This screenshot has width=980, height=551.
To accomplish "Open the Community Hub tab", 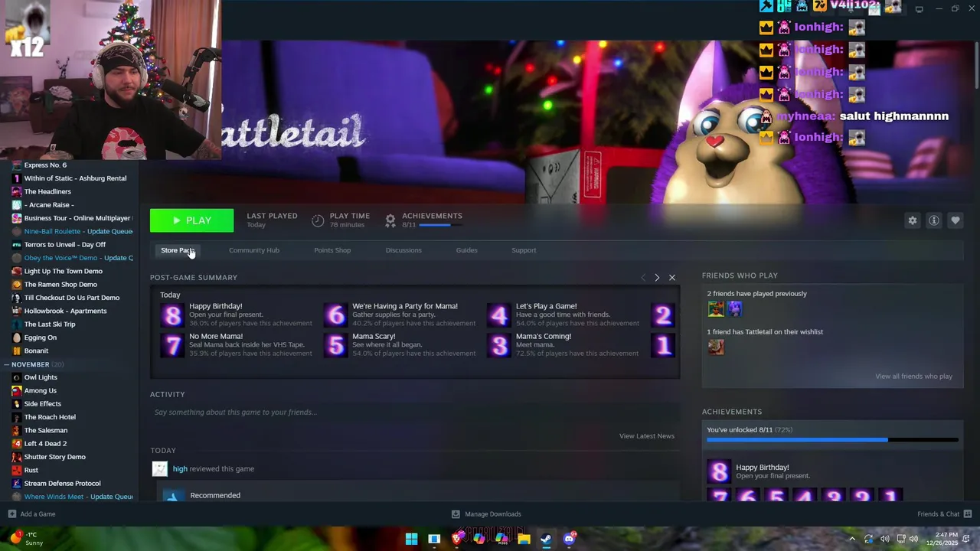I will pos(254,250).
